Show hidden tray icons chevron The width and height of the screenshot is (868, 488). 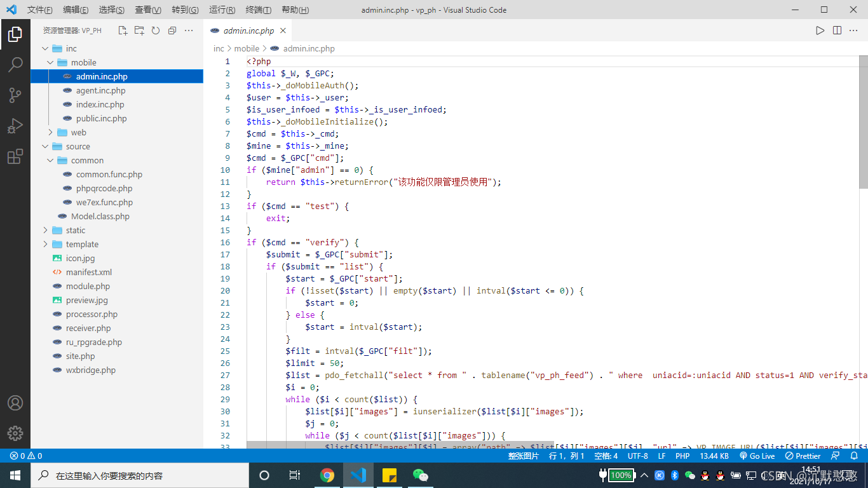644,475
